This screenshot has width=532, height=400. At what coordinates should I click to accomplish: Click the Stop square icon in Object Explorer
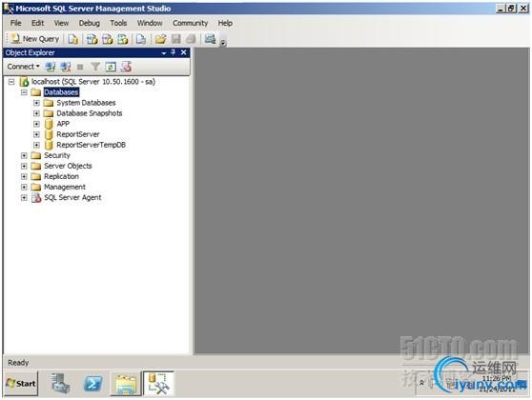click(80, 67)
